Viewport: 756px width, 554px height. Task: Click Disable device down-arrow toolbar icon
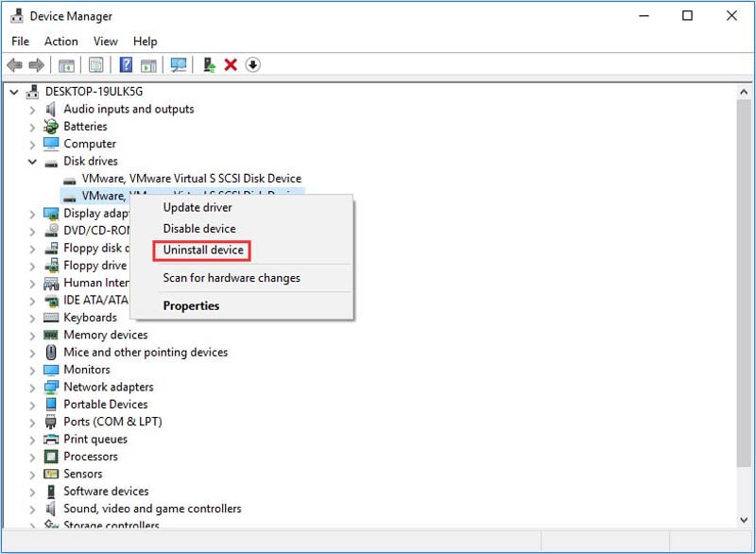[x=252, y=64]
